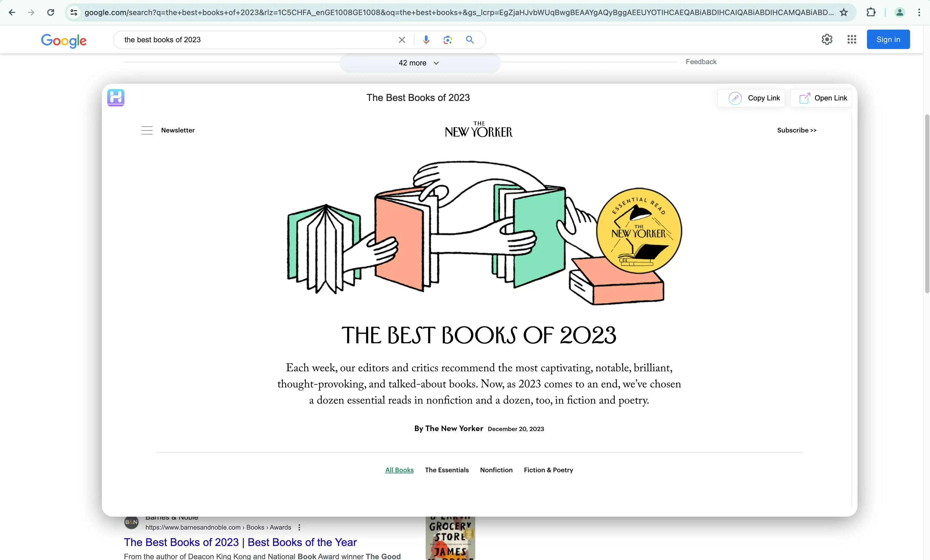
Task: Open the Newsletter link
Action: (178, 130)
